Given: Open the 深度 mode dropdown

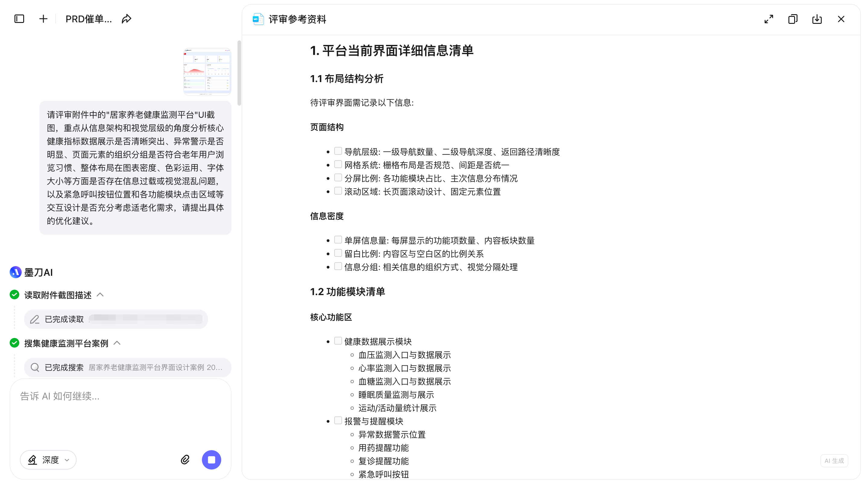Looking at the screenshot, I should coord(48,460).
